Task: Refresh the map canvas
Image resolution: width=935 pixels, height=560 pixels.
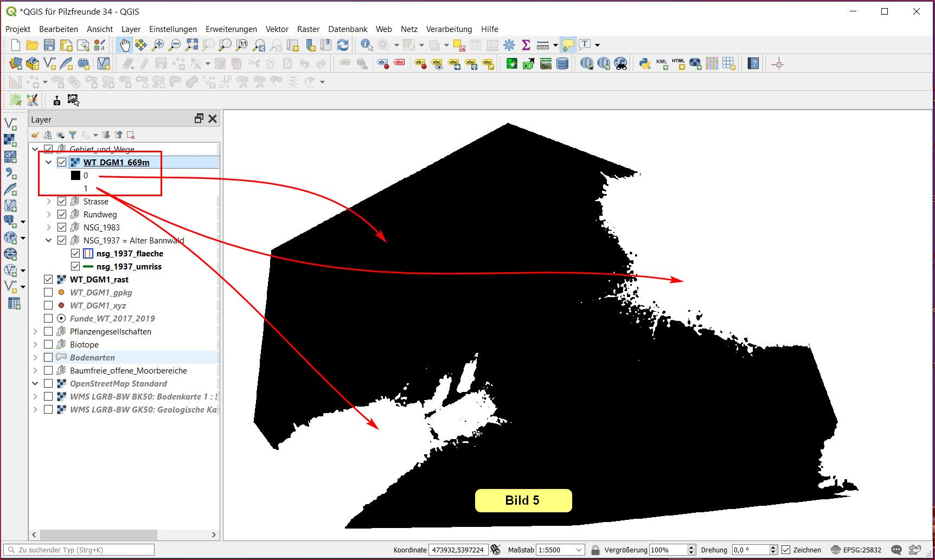Action: click(x=343, y=45)
